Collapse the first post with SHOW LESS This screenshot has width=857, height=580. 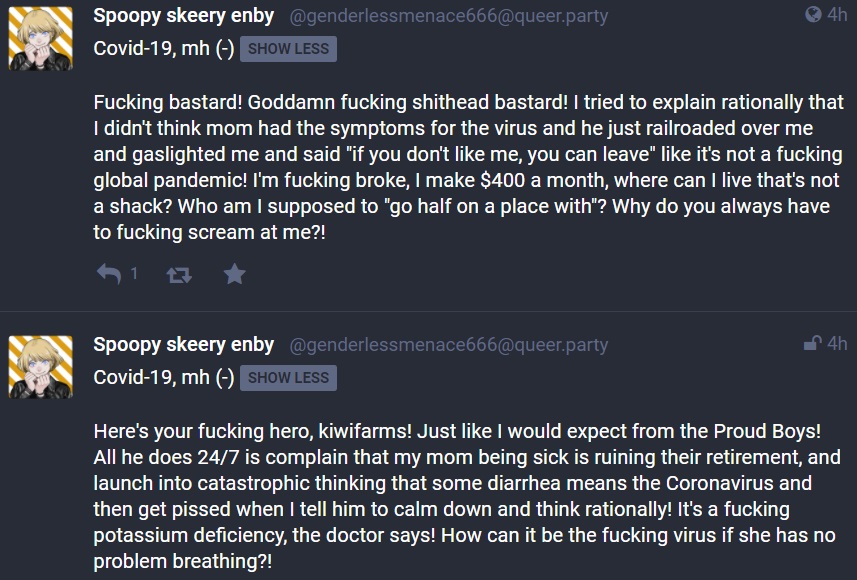coord(288,49)
